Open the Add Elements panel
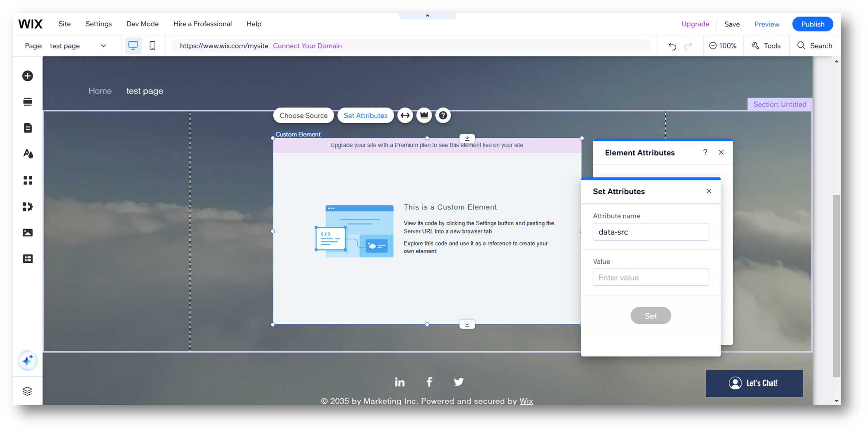The width and height of the screenshot is (868, 432). point(27,76)
